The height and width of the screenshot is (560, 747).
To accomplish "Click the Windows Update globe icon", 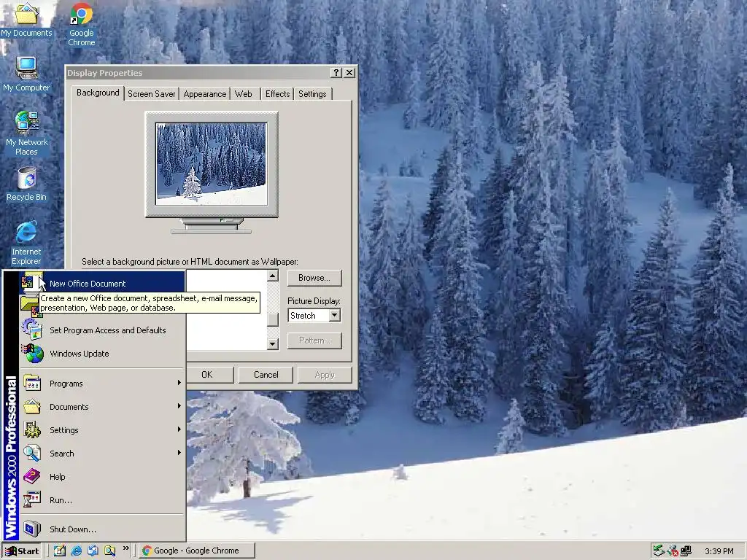I will point(32,354).
